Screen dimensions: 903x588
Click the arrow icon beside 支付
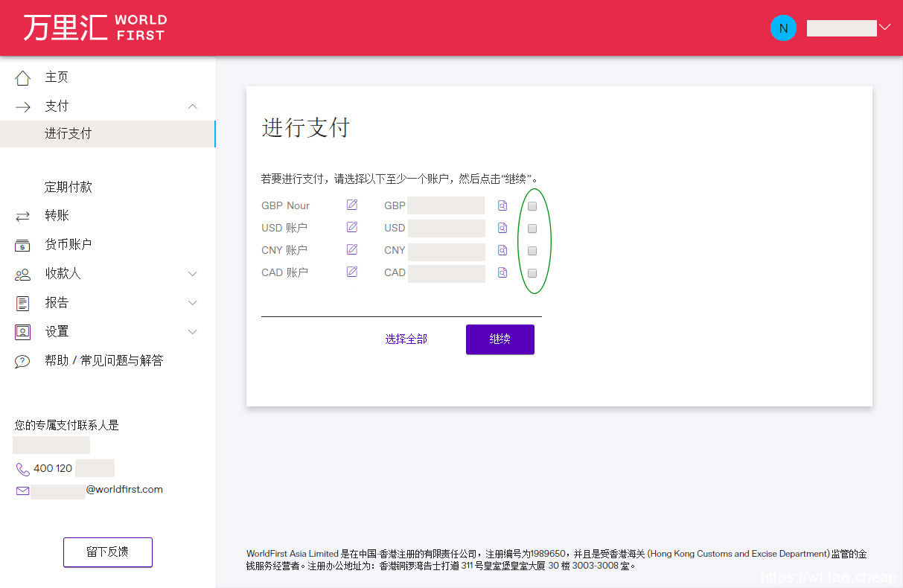pos(23,106)
